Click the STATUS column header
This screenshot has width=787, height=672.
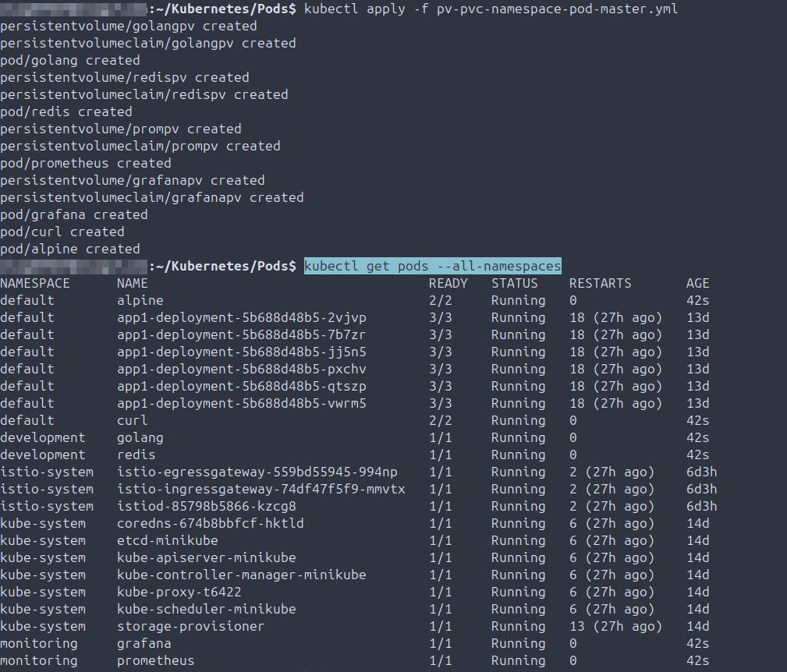pyautogui.click(x=514, y=284)
